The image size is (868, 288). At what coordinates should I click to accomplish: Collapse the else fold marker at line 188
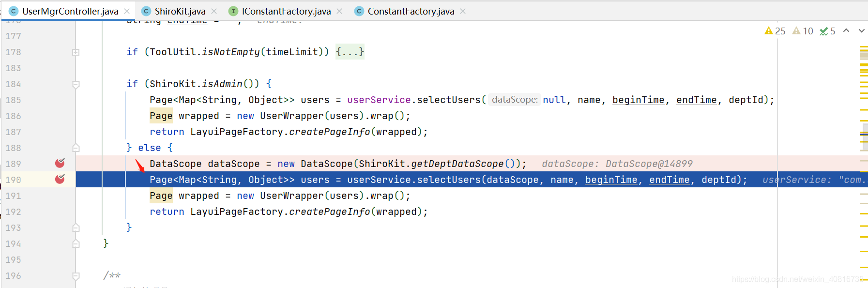[x=76, y=148]
